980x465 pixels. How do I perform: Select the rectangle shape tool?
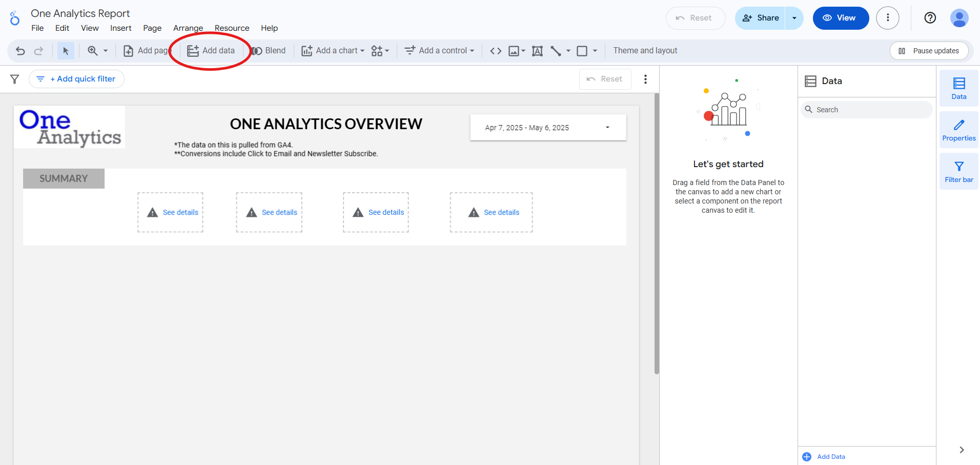click(582, 51)
